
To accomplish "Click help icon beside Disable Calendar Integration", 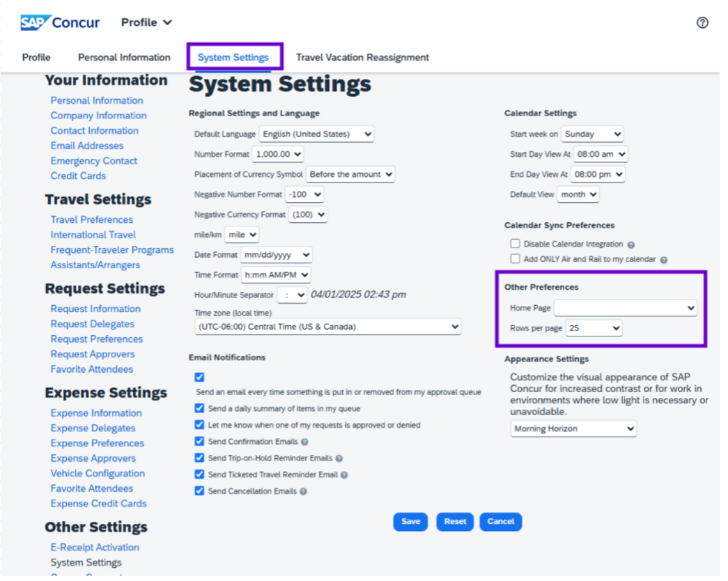I will pos(631,245).
